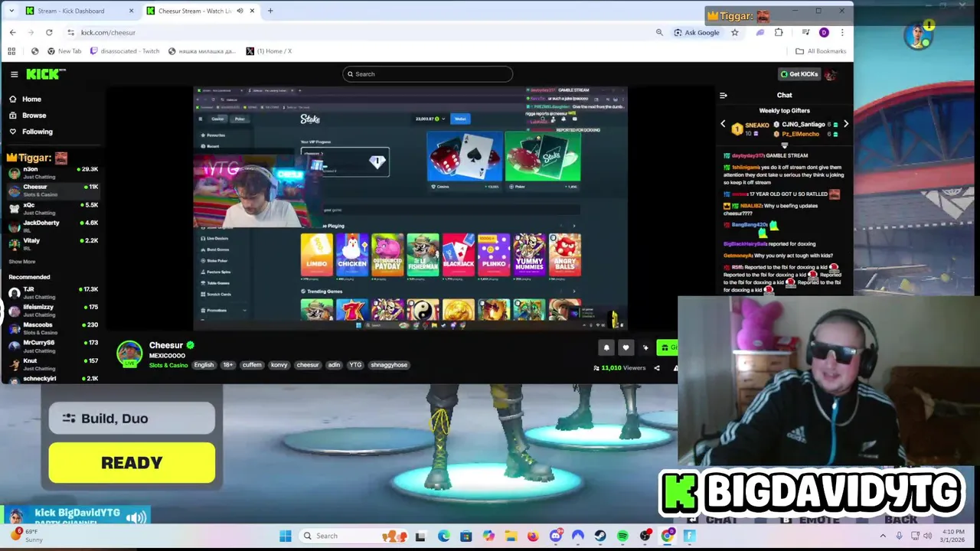Open All Bookmarks folder
The height and width of the screenshot is (551, 980).
tap(821, 51)
